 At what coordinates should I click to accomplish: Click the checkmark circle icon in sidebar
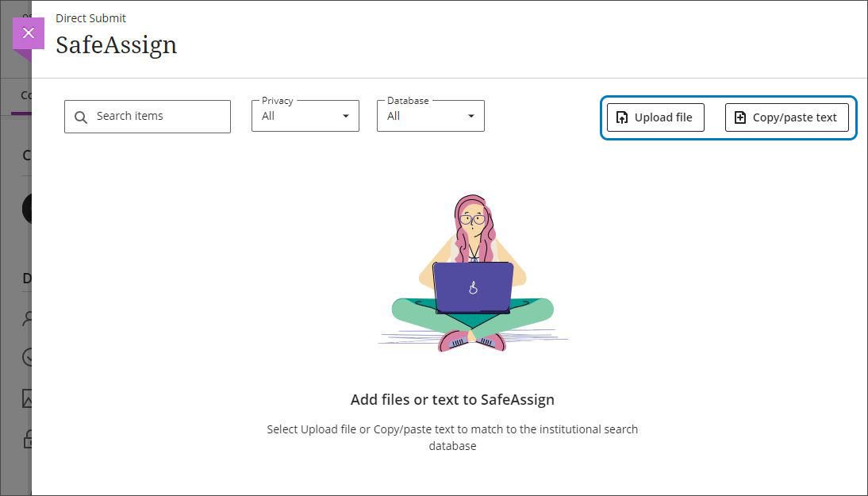(27, 357)
